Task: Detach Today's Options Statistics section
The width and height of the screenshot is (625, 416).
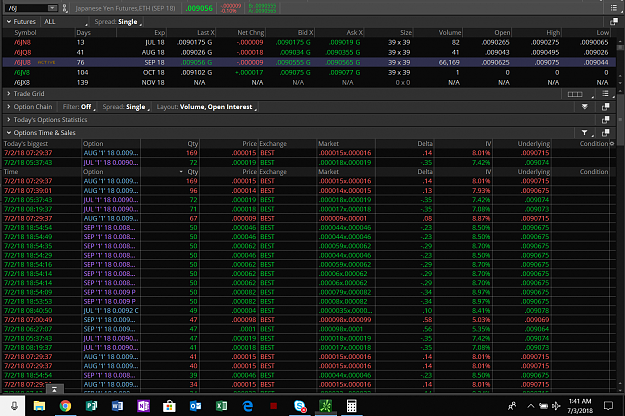Action: click(x=605, y=120)
